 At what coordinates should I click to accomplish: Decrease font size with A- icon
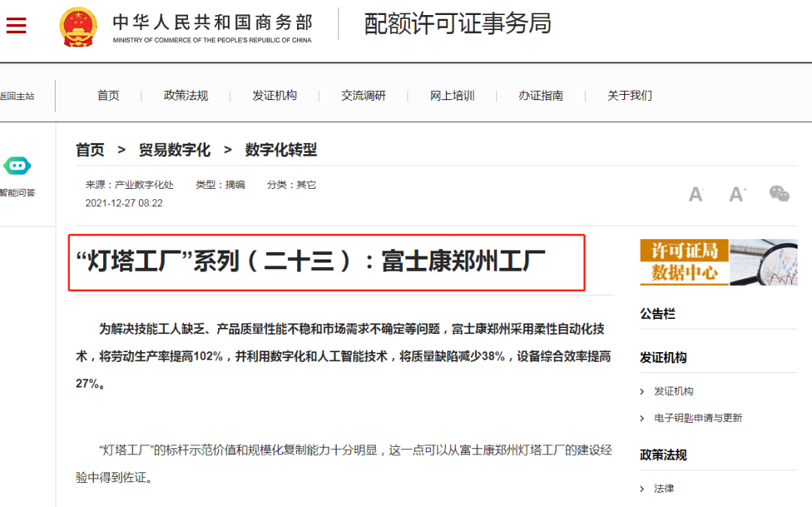(695, 194)
